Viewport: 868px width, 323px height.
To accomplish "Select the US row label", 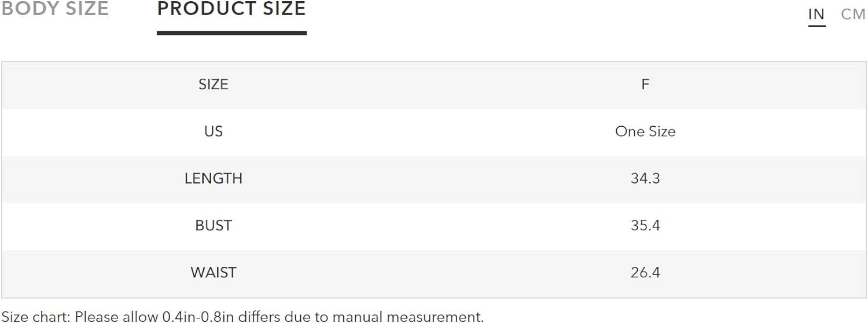I will point(214,131).
